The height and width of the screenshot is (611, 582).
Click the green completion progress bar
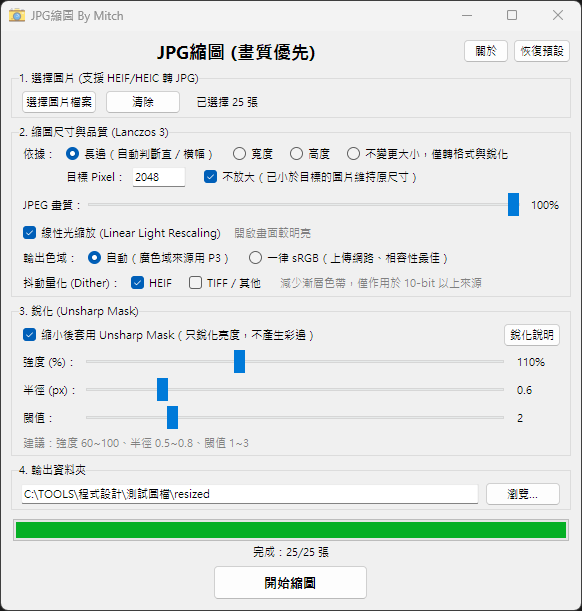pos(291,530)
